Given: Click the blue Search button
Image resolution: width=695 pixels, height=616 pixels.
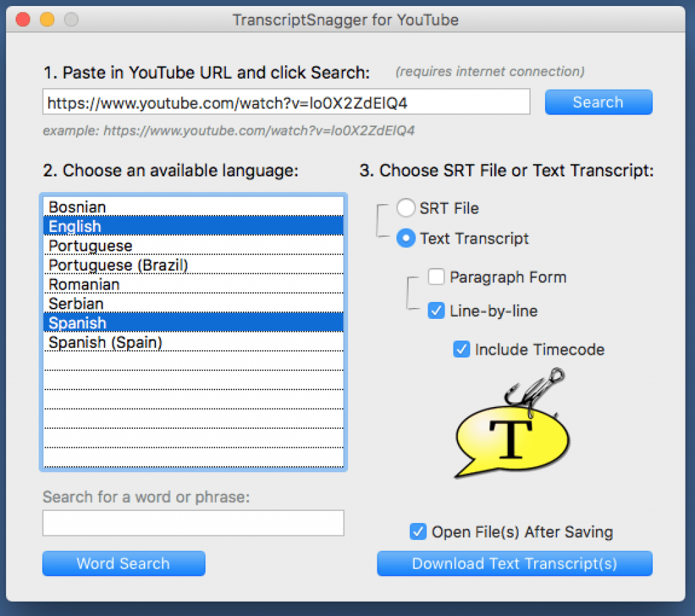Looking at the screenshot, I should (599, 102).
